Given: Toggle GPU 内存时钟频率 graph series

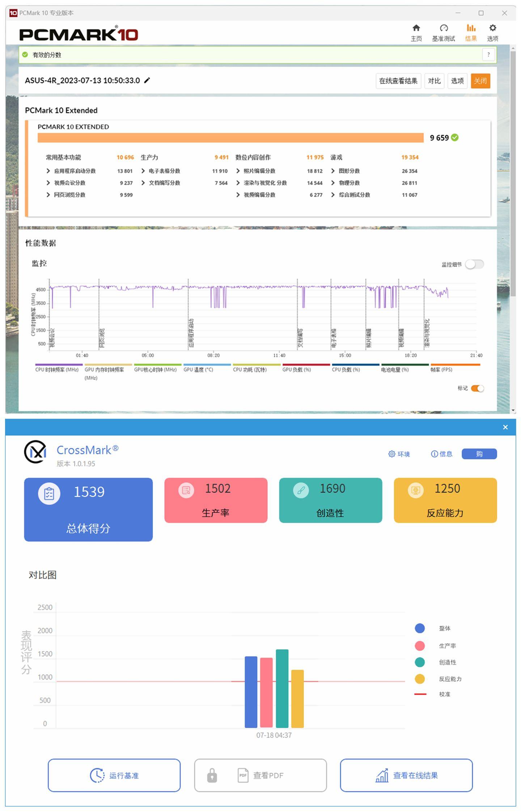Looking at the screenshot, I should 107,373.
